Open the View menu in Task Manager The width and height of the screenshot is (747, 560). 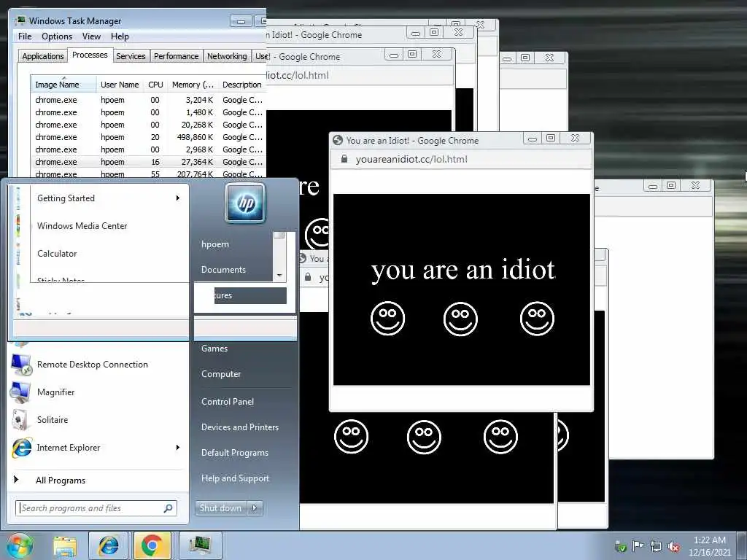(91, 36)
